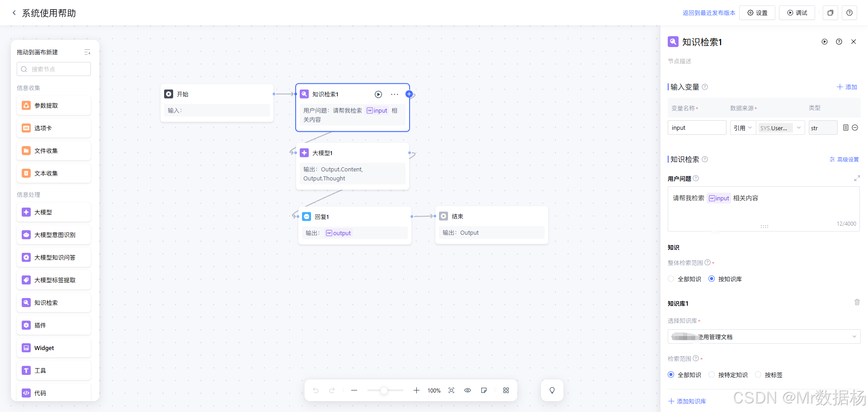Open the lightbulb tips button
This screenshot has height=412, width=868.
pos(552,390)
